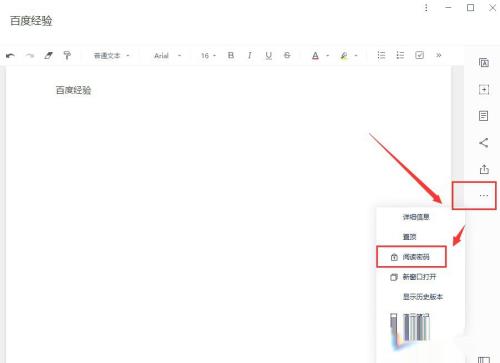Image resolution: width=500 pixels, height=363 pixels.
Task: Open the 普通文本 paragraph style dropdown
Action: click(111, 56)
